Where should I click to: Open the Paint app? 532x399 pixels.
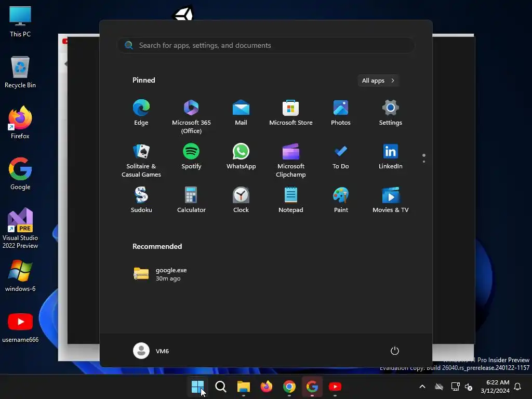341,200
